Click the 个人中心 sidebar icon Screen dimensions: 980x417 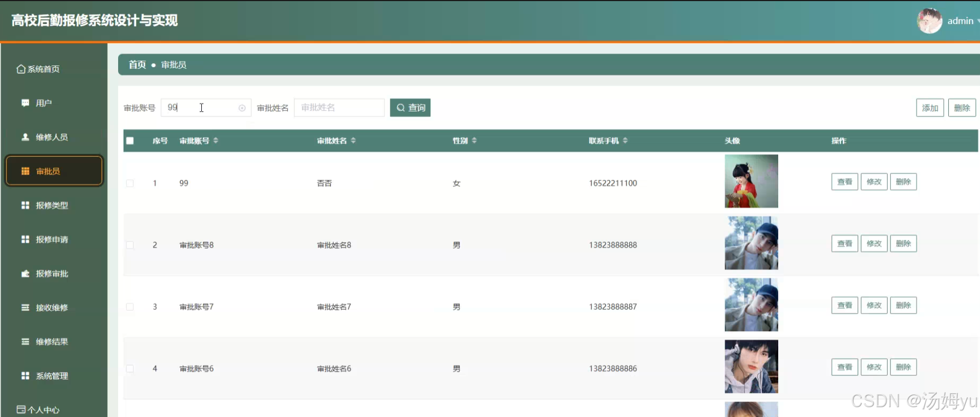(x=21, y=409)
